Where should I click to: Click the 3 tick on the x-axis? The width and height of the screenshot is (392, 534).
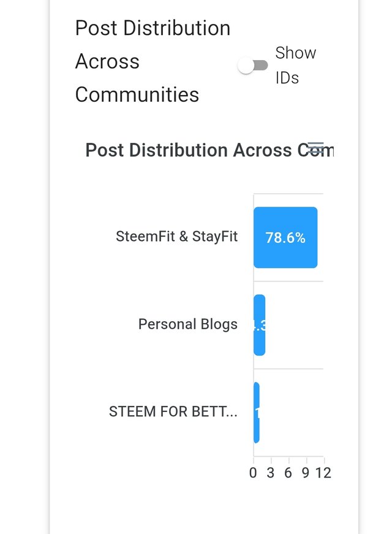(x=271, y=473)
